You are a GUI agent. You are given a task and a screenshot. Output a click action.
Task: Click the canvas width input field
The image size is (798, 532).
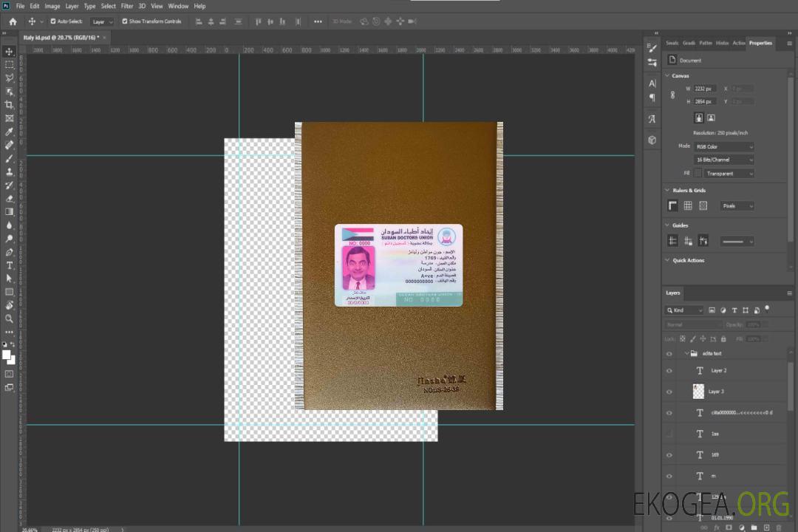click(x=705, y=89)
